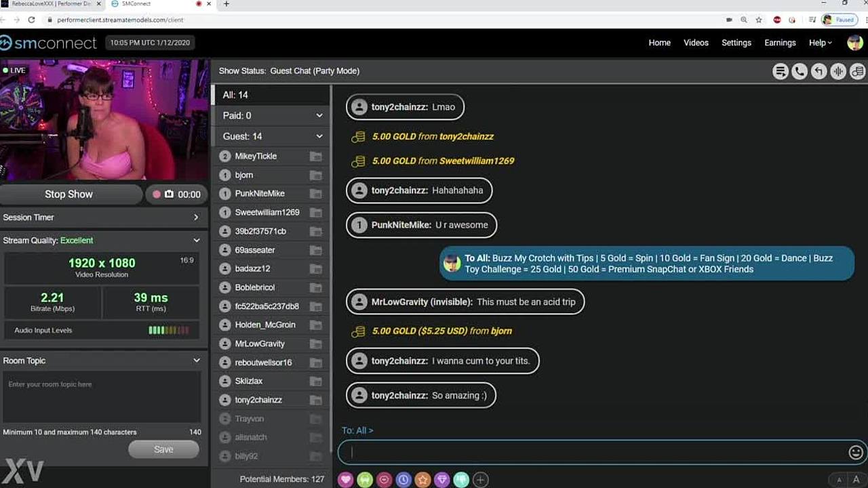Open the Help dropdown menu
The image size is (868, 488).
point(820,43)
